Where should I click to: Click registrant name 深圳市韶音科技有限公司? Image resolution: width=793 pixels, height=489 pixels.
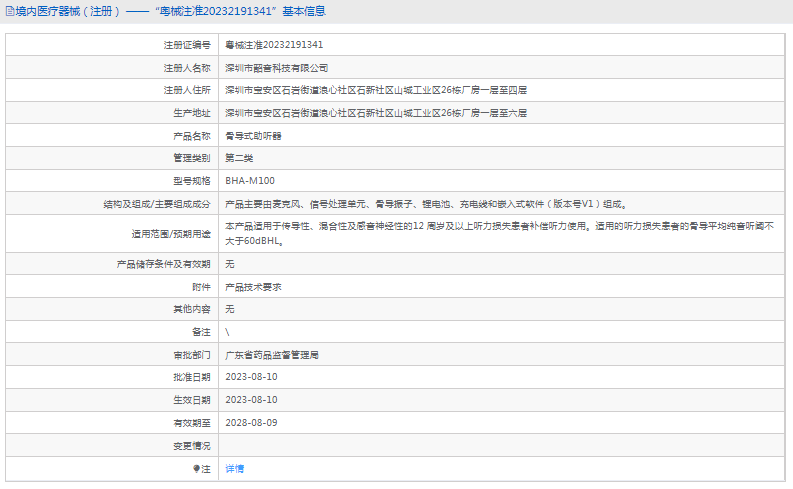click(277, 68)
